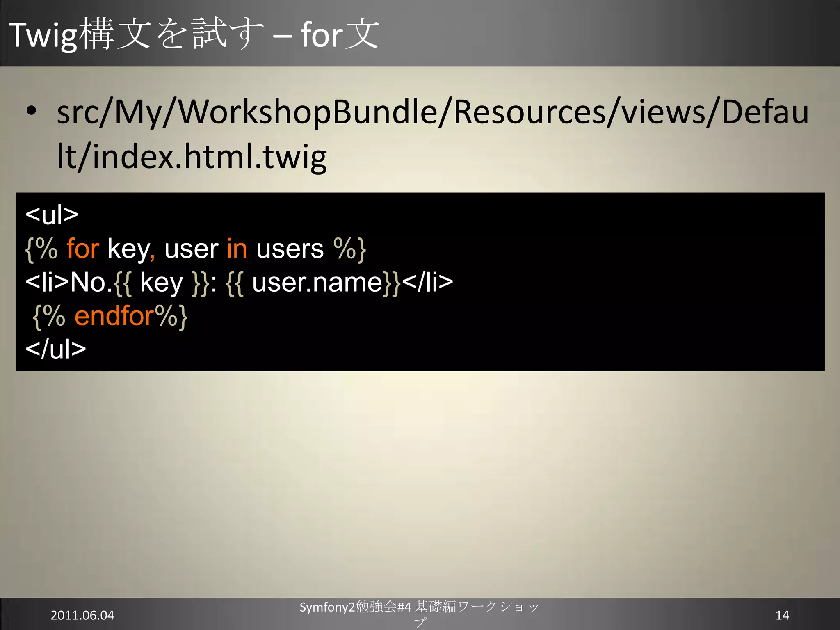Screen dimensions: 840x630
Task: Click the 'lt/index.html.twig' path continuation line
Action: 192,157
